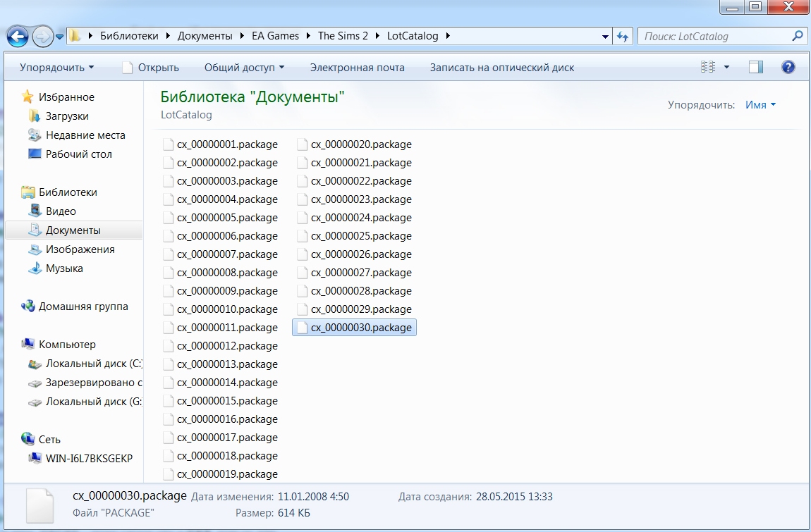Expand the Общий доступ dropdown
Viewport: 811px width, 532px height.
pyautogui.click(x=244, y=68)
